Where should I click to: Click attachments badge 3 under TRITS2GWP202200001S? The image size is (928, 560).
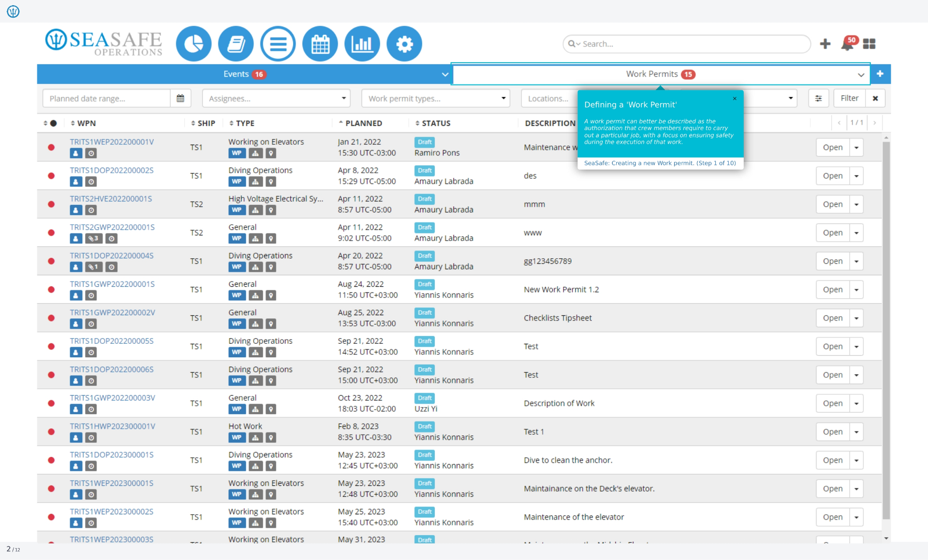point(94,239)
